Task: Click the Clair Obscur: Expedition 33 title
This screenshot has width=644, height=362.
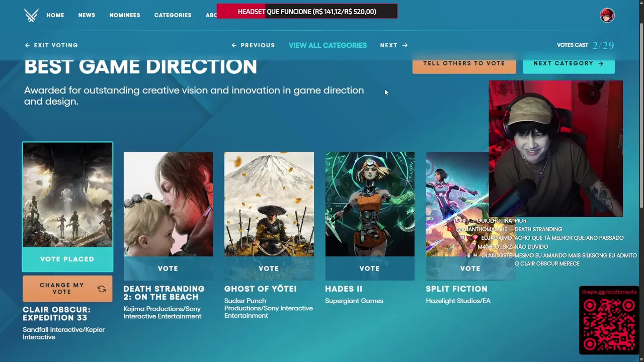Action: pyautogui.click(x=57, y=314)
